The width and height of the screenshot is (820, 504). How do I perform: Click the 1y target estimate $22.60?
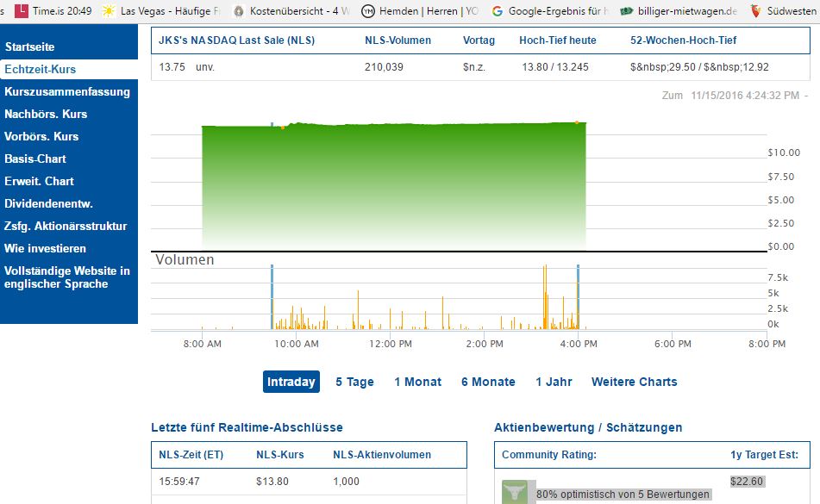[747, 481]
